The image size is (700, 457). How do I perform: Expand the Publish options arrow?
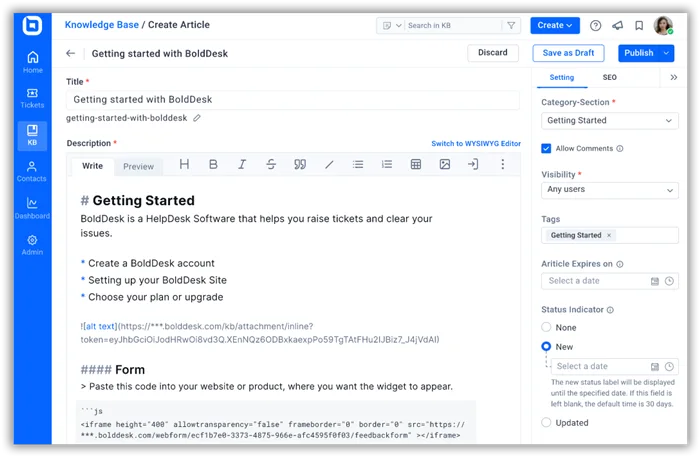tap(667, 53)
